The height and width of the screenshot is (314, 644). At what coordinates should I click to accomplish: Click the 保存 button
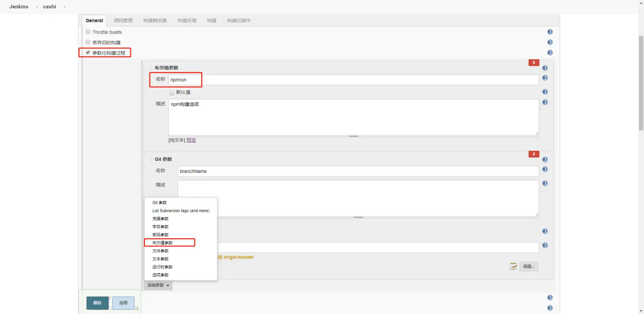[97, 303]
